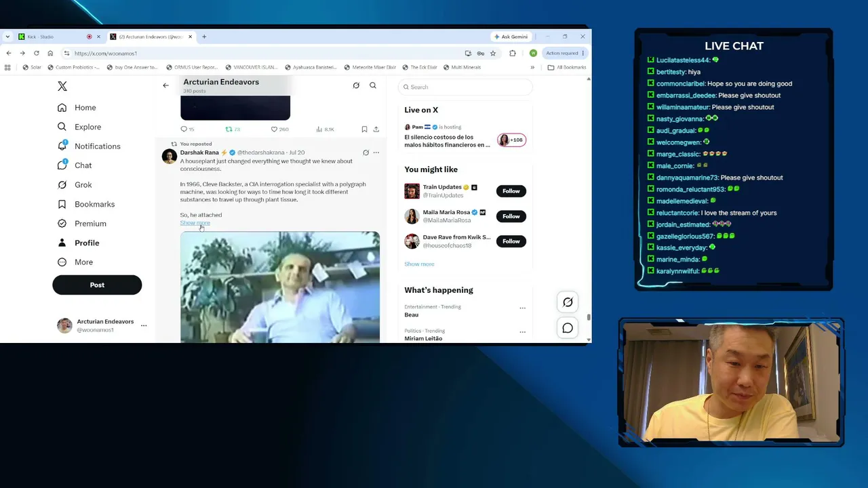Click the search icon in profile header
This screenshot has width=868, height=488.
pos(373,85)
